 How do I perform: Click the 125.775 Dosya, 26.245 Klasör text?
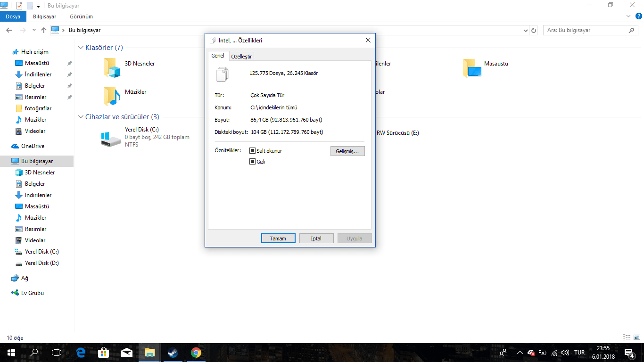pos(284,73)
